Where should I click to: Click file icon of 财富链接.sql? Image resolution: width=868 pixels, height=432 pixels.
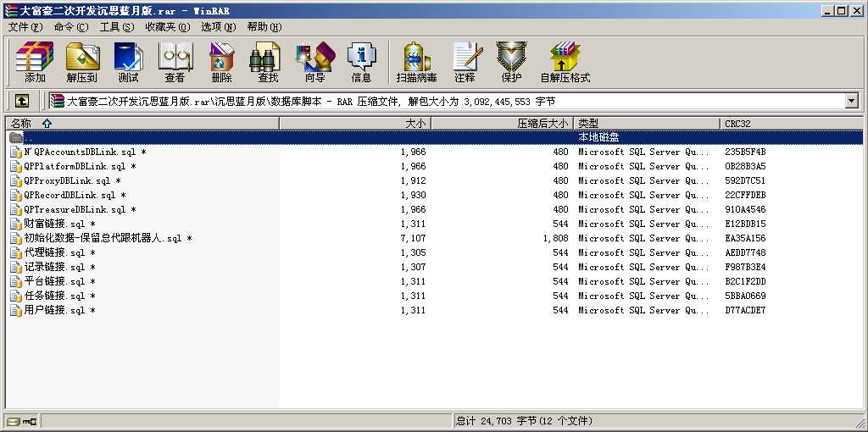(x=16, y=224)
